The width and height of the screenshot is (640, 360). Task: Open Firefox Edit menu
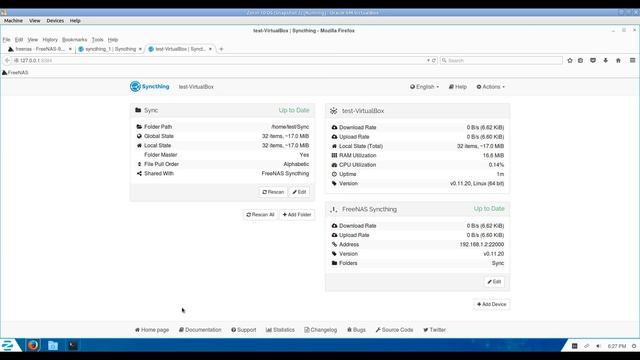point(19,40)
